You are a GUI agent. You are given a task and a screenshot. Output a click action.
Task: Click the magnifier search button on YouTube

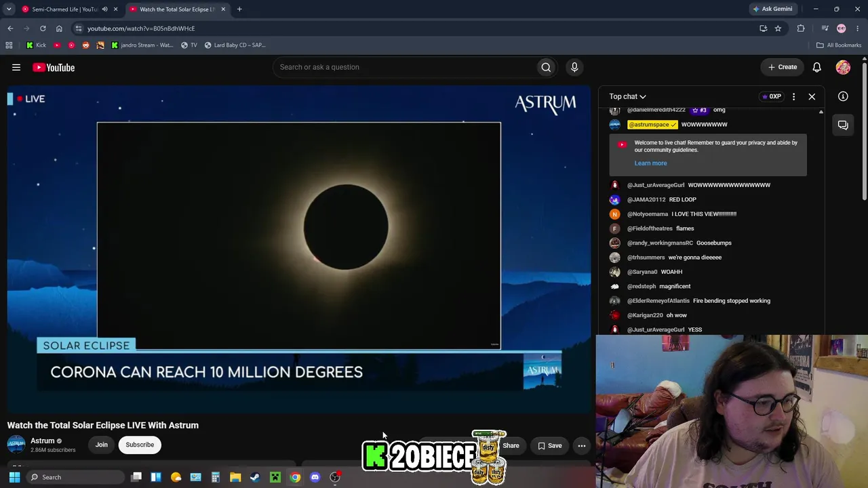(546, 67)
